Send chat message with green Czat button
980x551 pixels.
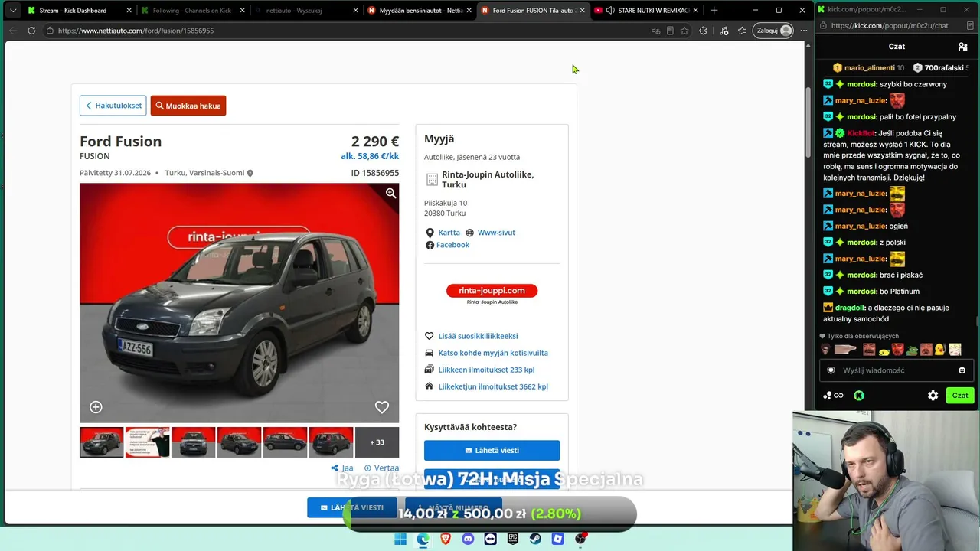pyautogui.click(x=960, y=396)
